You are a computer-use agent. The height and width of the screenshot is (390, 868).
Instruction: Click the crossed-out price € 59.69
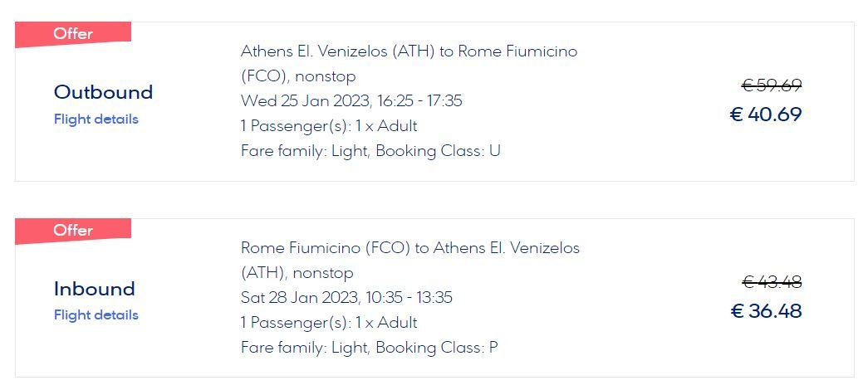click(x=772, y=85)
